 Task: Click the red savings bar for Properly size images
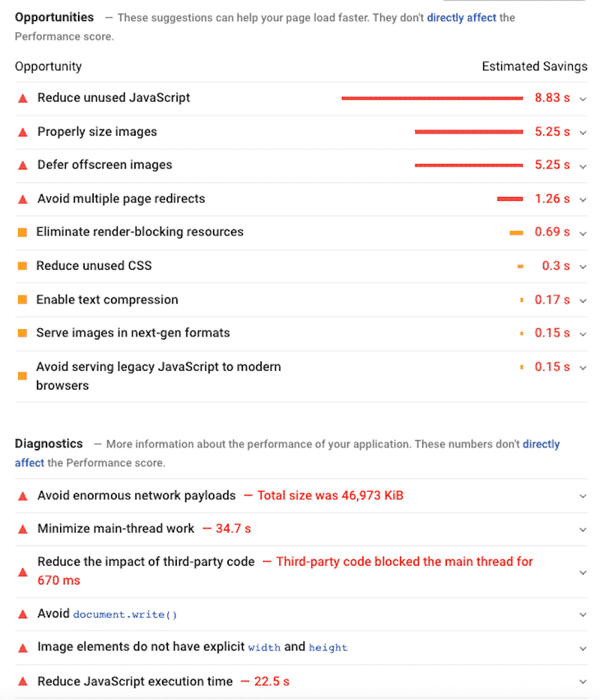pyautogui.click(x=469, y=132)
